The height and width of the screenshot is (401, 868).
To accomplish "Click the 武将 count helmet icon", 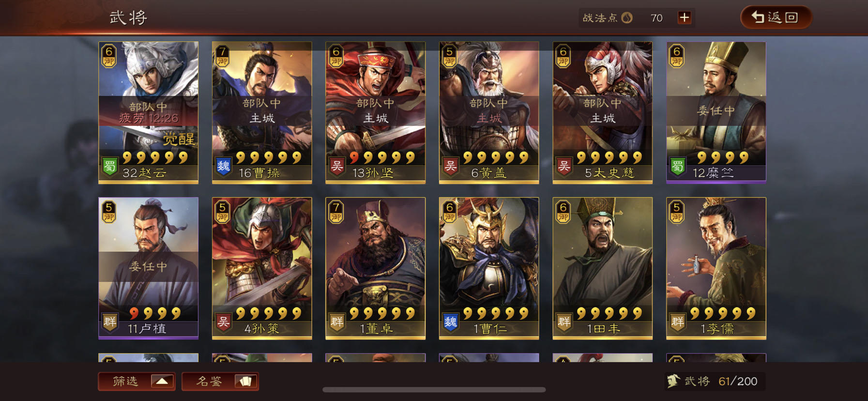I will pos(673,381).
